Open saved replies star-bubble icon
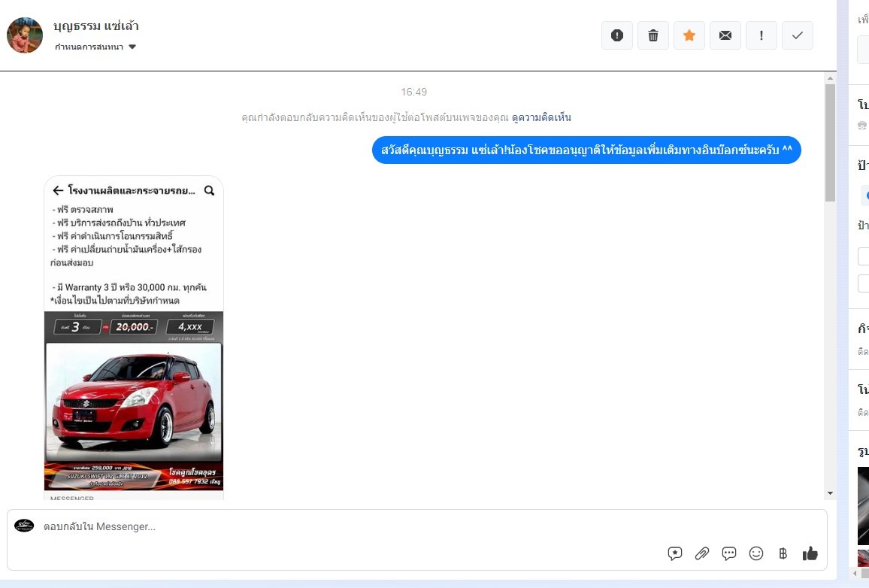The width and height of the screenshot is (869, 588). 674,553
